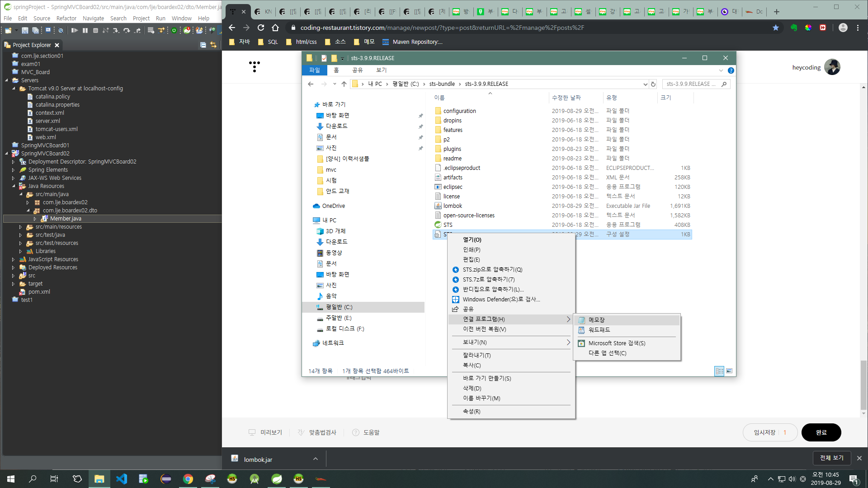Image resolution: width=868 pixels, height=488 pixels.
Task: Collapse All in Project Explorer
Action: click(x=203, y=45)
